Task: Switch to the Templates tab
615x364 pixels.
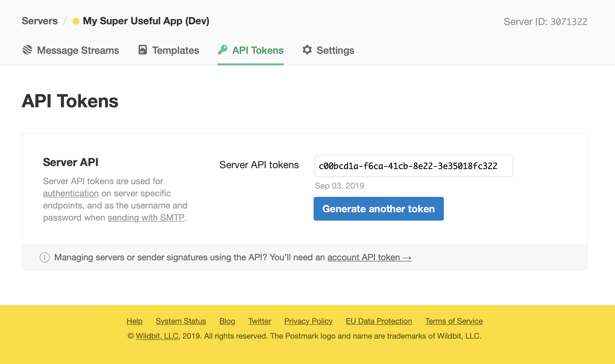Action: [x=176, y=50]
